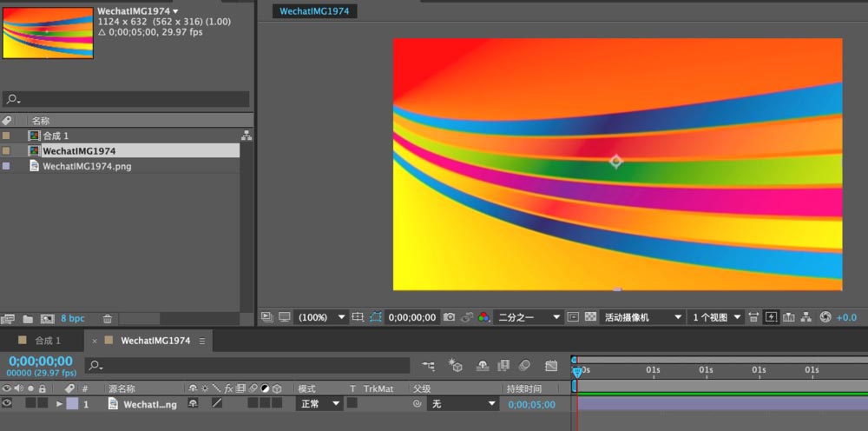Click the Graph Editor icon in timeline
The width and height of the screenshot is (868, 431).
[551, 366]
